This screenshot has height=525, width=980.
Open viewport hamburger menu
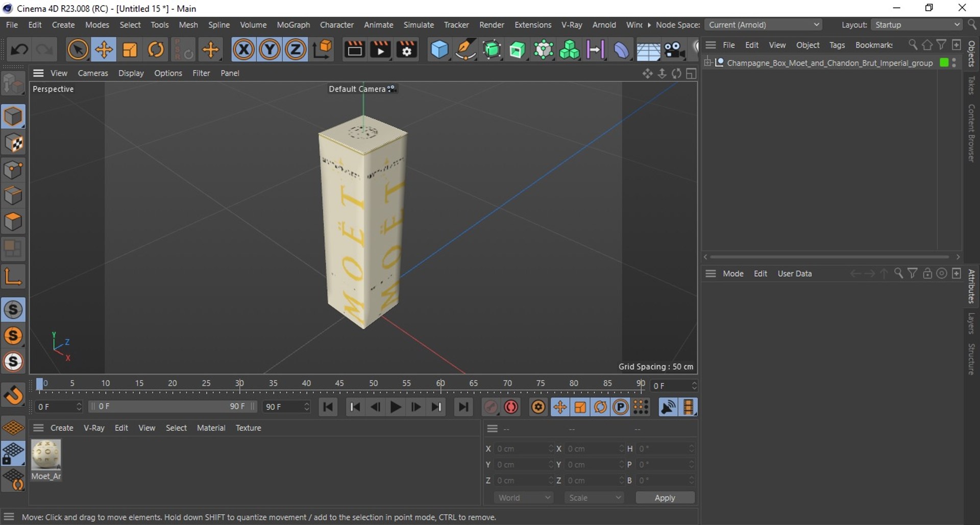[x=38, y=73]
